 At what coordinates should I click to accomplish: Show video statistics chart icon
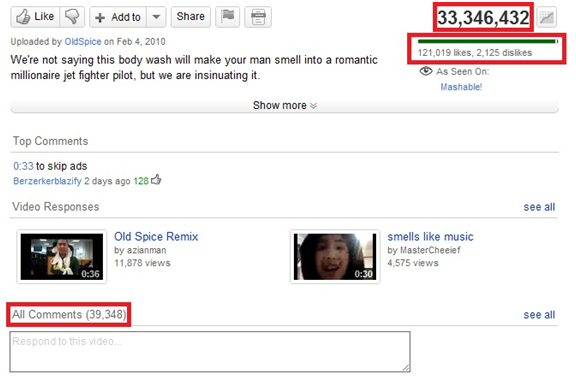click(547, 17)
